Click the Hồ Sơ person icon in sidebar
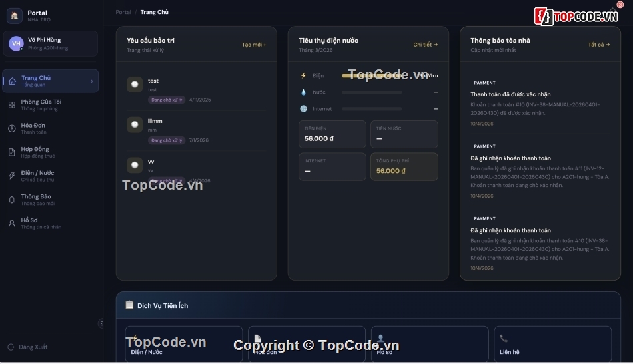The height and width of the screenshot is (364, 633). point(12,224)
